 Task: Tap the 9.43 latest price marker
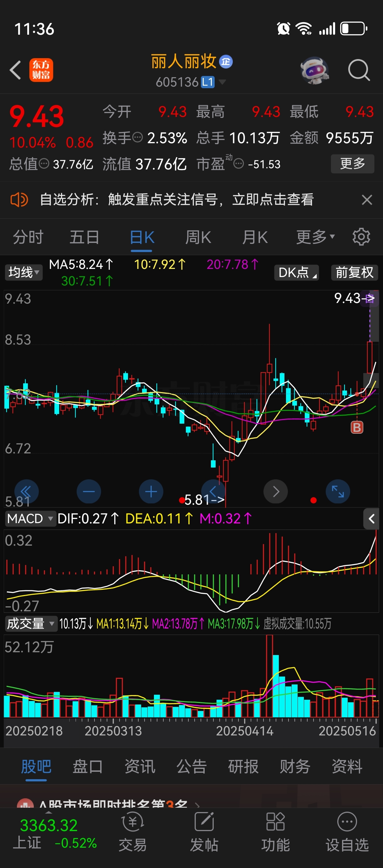(354, 298)
